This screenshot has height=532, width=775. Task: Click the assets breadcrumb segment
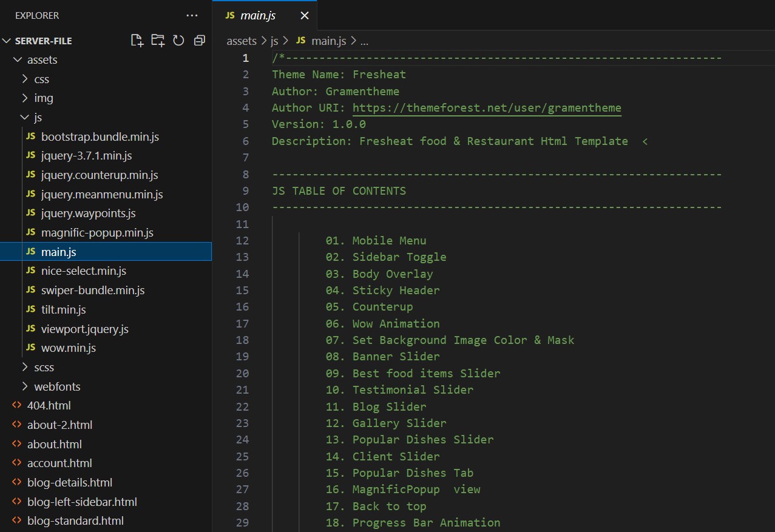point(242,41)
